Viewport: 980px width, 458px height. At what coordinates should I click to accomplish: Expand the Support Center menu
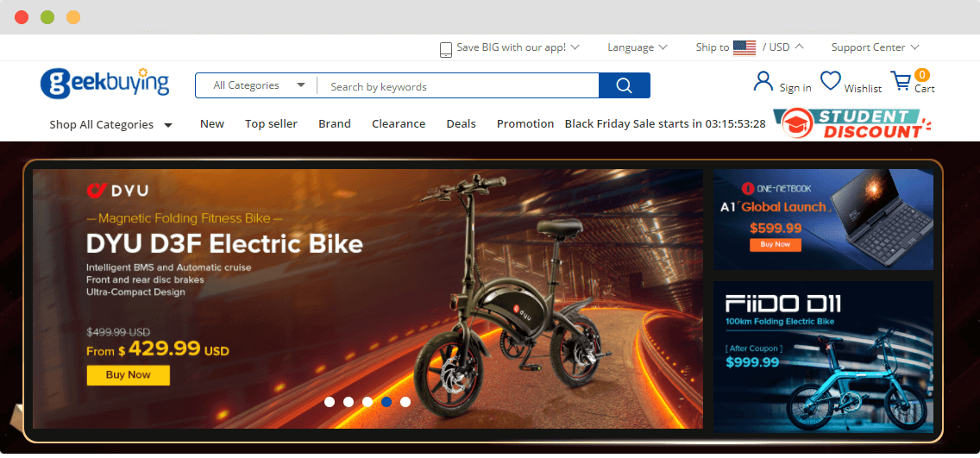click(x=875, y=47)
